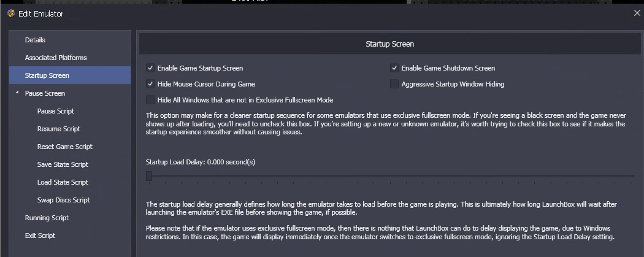Select the Startup Screen sidebar item
Viewport: 644px width, 257px height.
coord(70,75)
